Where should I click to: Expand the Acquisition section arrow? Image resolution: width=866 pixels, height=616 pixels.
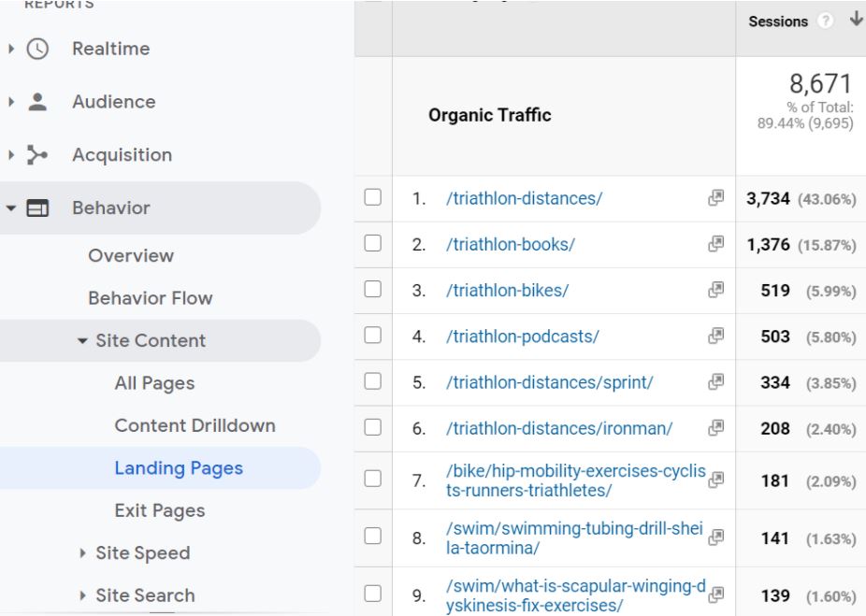coord(11,155)
